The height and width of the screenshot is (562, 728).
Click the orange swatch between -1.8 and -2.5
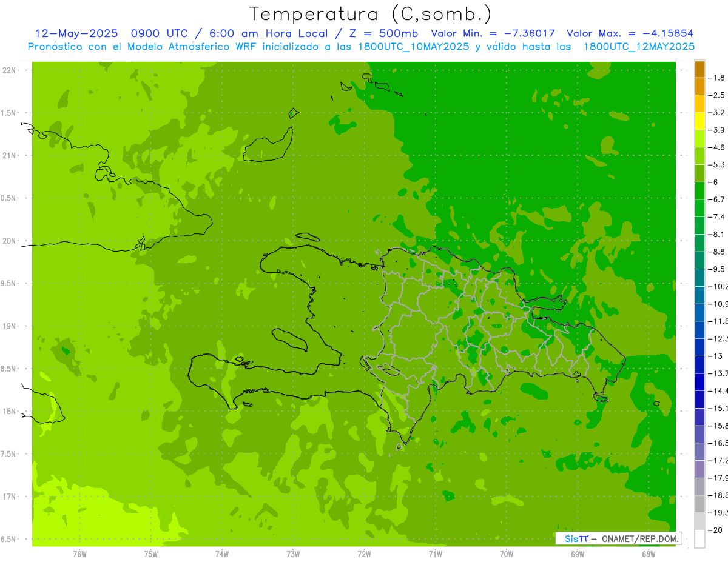[699, 87]
